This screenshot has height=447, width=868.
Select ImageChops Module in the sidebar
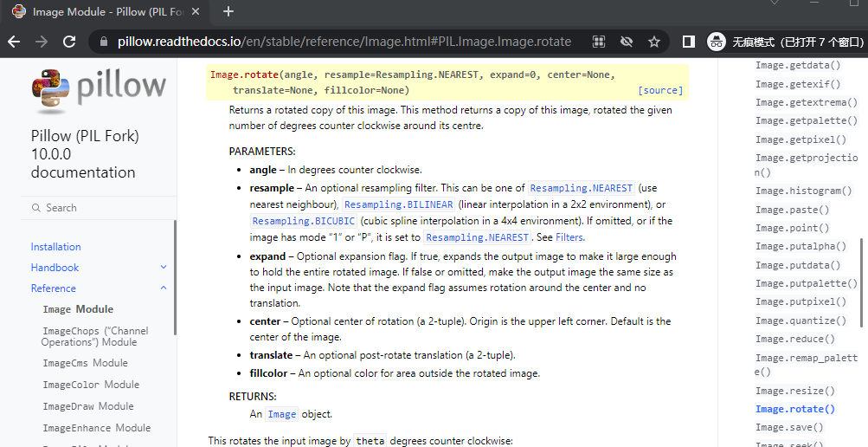coord(94,336)
